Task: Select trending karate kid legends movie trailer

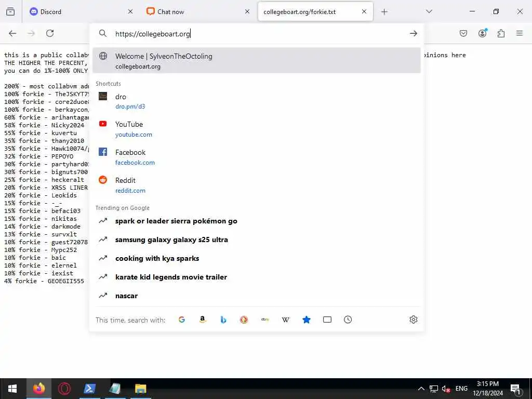Action: pyautogui.click(x=257, y=277)
